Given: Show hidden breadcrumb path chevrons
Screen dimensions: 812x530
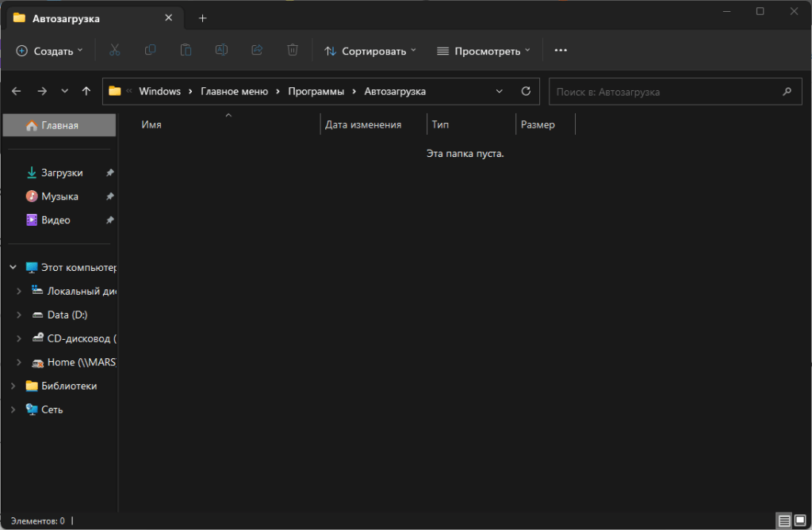Looking at the screenshot, I should (129, 91).
